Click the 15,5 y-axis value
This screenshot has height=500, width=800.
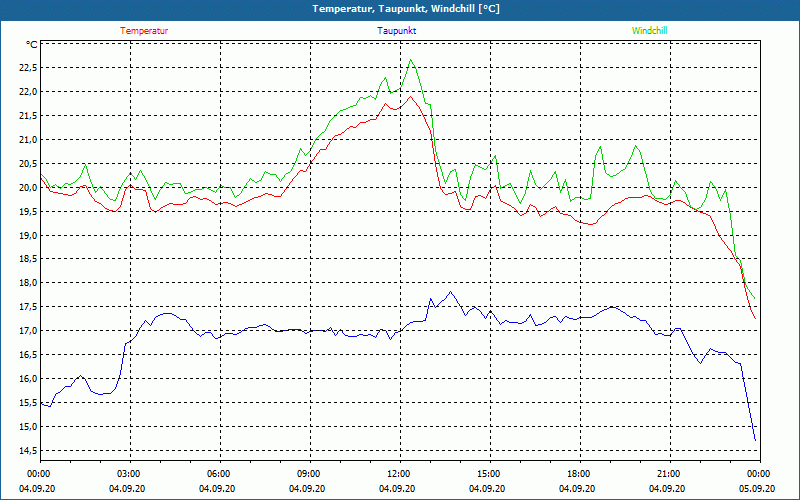point(28,403)
